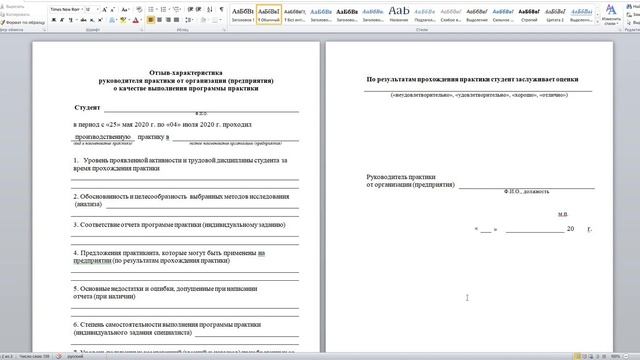Open bullet list style dropdown arrow
640x360 pixels.
(156, 9)
